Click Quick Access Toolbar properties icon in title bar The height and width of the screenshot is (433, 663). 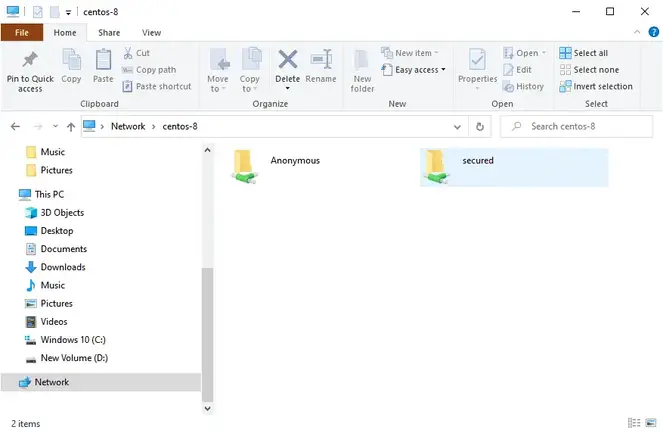click(38, 12)
